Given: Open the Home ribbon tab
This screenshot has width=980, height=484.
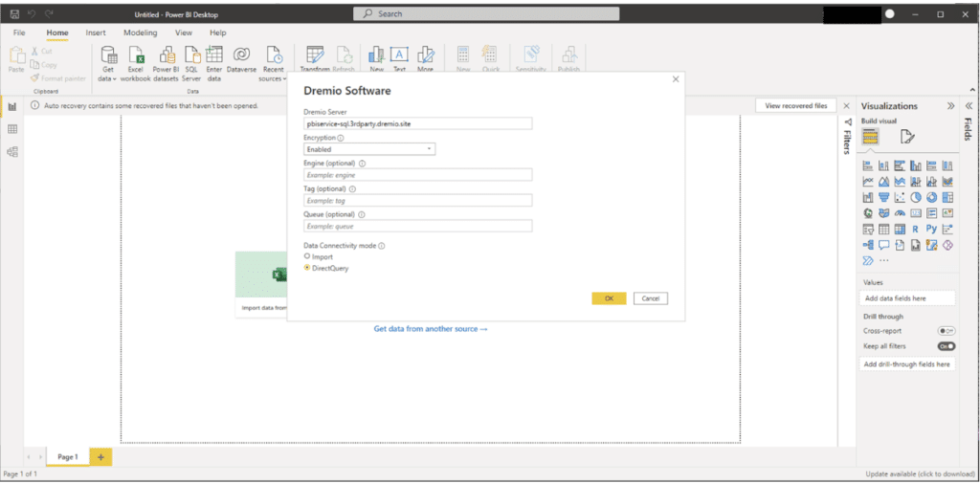Looking at the screenshot, I should (57, 33).
